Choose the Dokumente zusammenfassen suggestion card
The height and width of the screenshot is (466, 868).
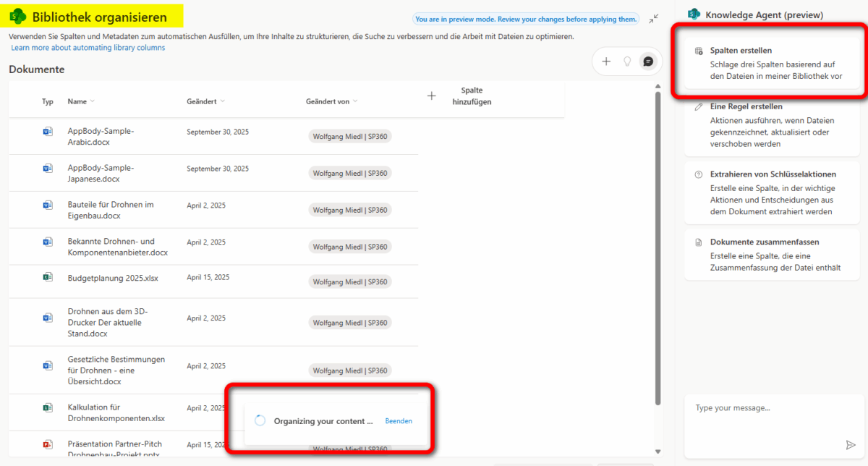[771, 255]
